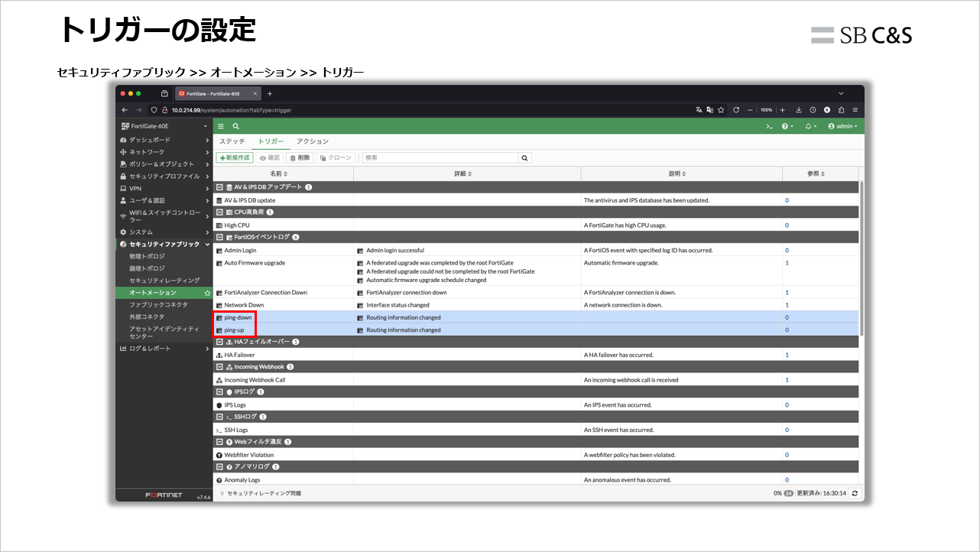The image size is (980, 552).
Task: Click the refresh icon in status bar
Action: click(855, 493)
